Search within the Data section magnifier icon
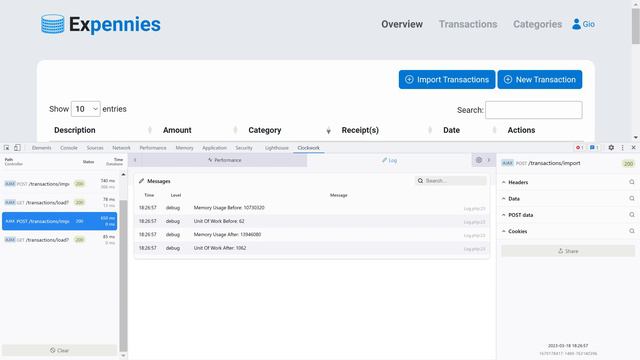 (632, 198)
